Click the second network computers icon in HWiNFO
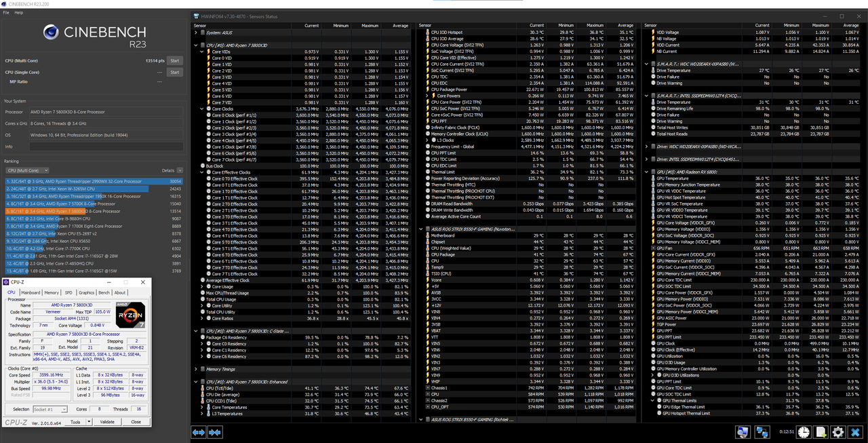Screen dimensions: 868x443 [764, 432]
